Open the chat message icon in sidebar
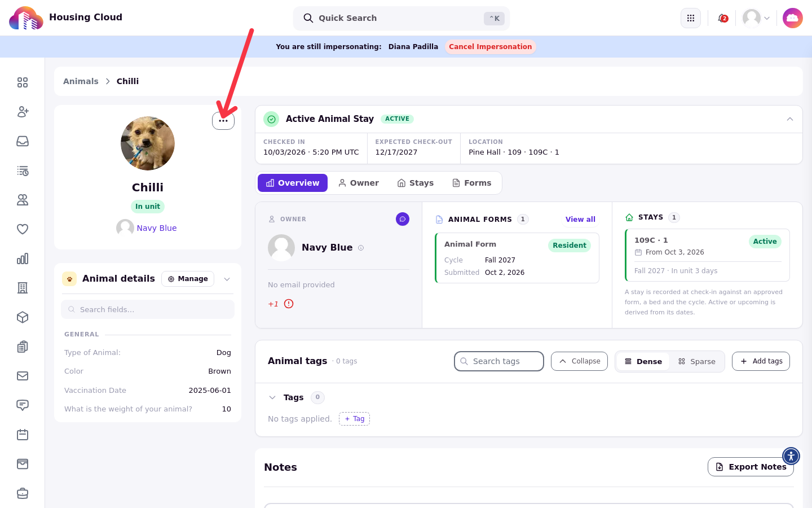 pyautogui.click(x=23, y=405)
